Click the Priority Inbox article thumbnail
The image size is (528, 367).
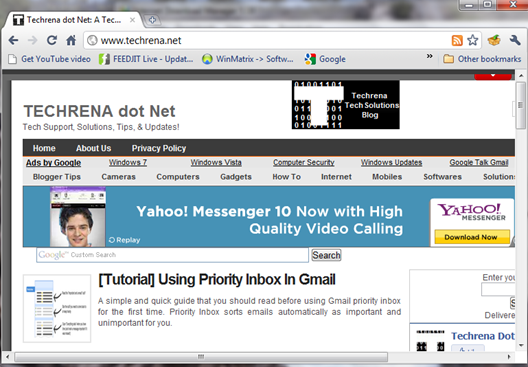coord(57,308)
